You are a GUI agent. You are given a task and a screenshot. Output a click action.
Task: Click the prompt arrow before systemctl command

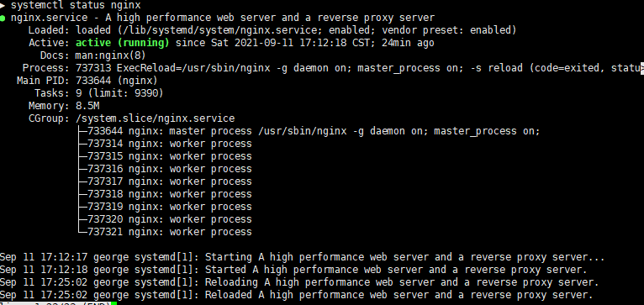pos(2,5)
